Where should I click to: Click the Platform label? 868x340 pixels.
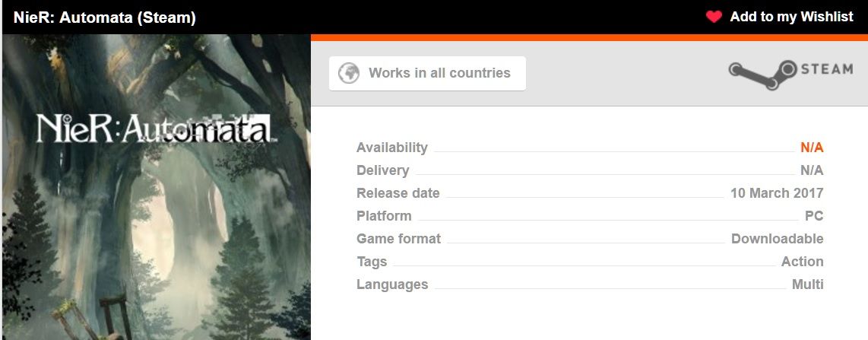tap(384, 215)
